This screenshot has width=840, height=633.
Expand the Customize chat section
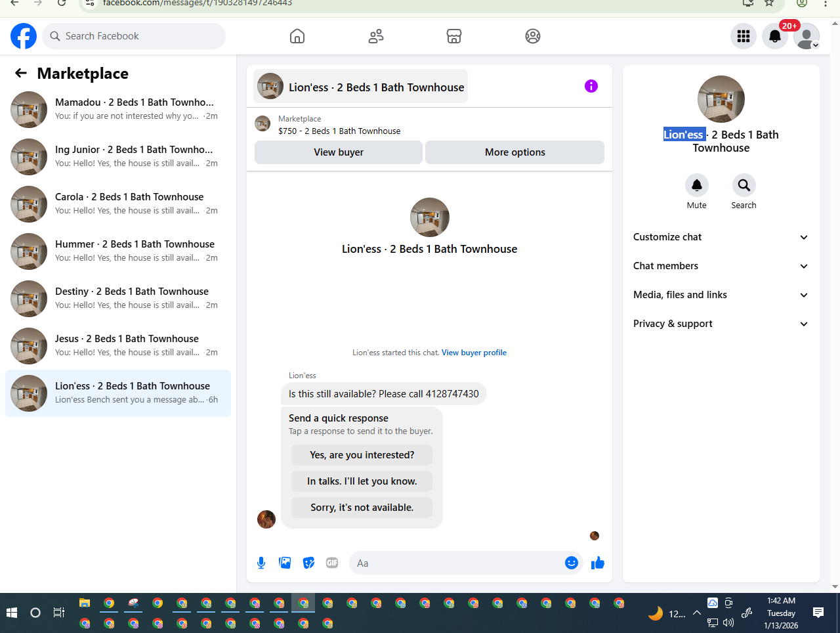721,237
